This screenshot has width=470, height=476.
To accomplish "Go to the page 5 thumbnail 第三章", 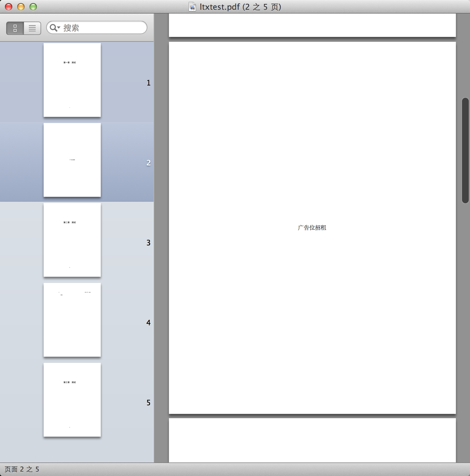I will pyautogui.click(x=72, y=400).
